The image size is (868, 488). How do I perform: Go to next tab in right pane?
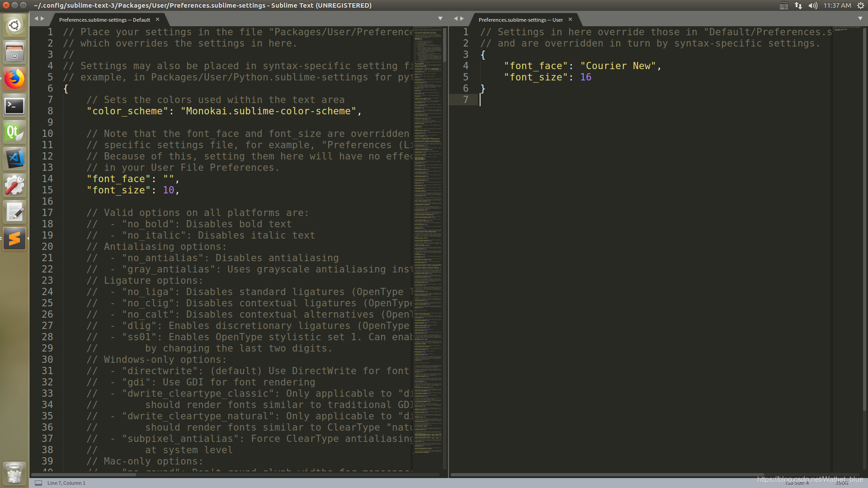(x=462, y=19)
